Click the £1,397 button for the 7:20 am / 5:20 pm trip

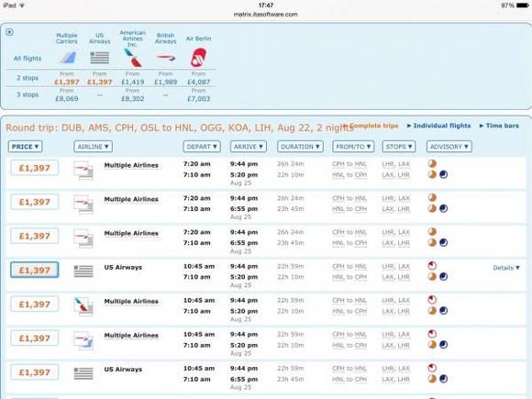click(x=34, y=168)
